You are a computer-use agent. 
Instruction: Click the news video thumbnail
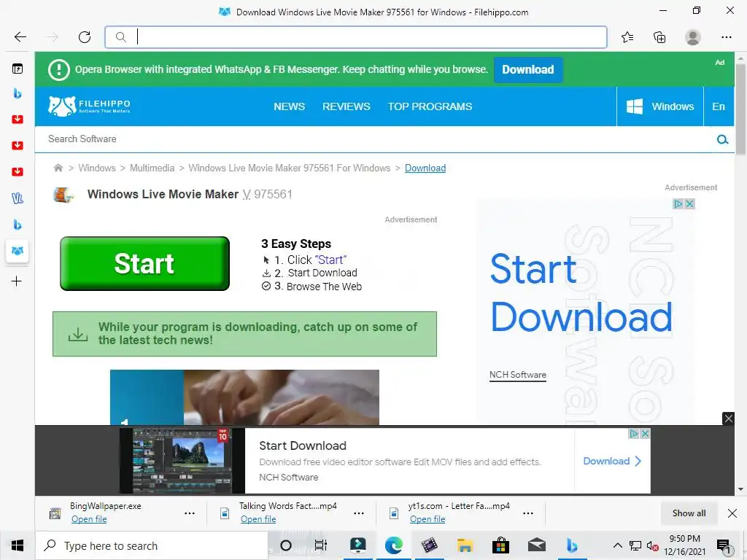244,397
